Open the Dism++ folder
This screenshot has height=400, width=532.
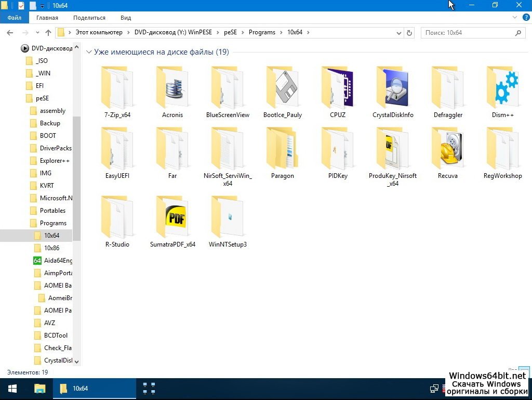click(x=502, y=87)
